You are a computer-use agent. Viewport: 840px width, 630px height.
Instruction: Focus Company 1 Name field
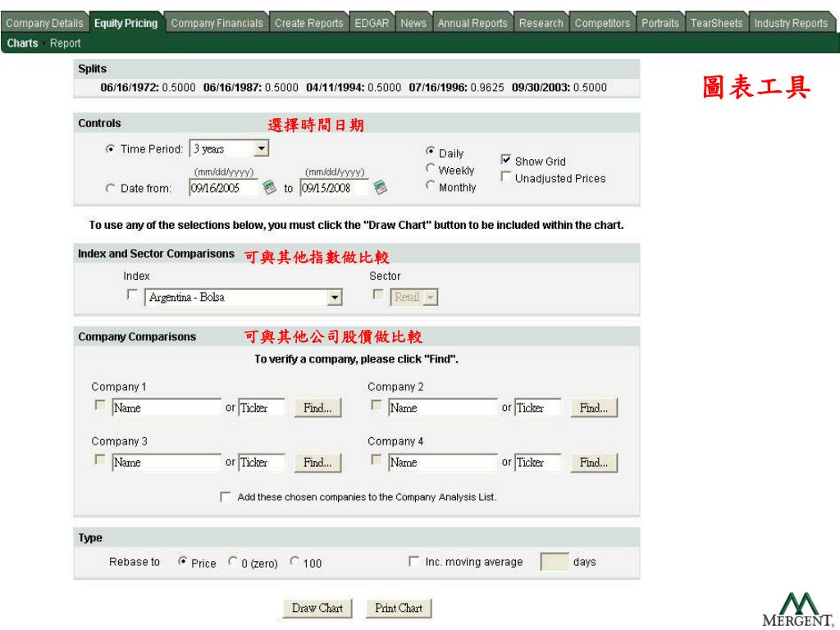coord(167,408)
